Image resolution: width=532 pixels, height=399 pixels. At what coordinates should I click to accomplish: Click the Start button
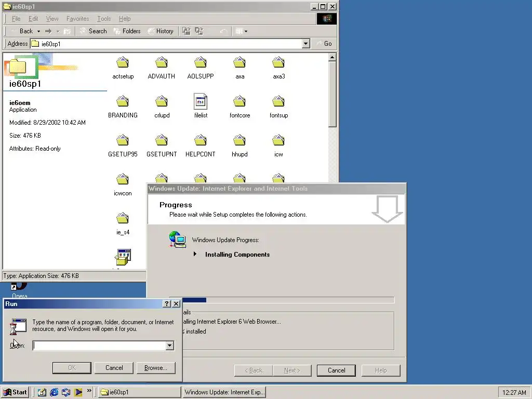15,392
